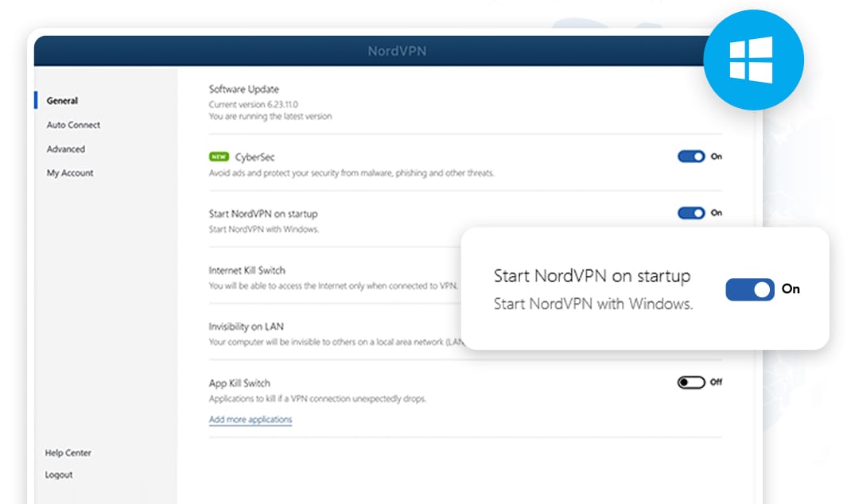Viewport: 851px width, 504px height.
Task: Click Logout in the sidebar
Action: click(59, 475)
